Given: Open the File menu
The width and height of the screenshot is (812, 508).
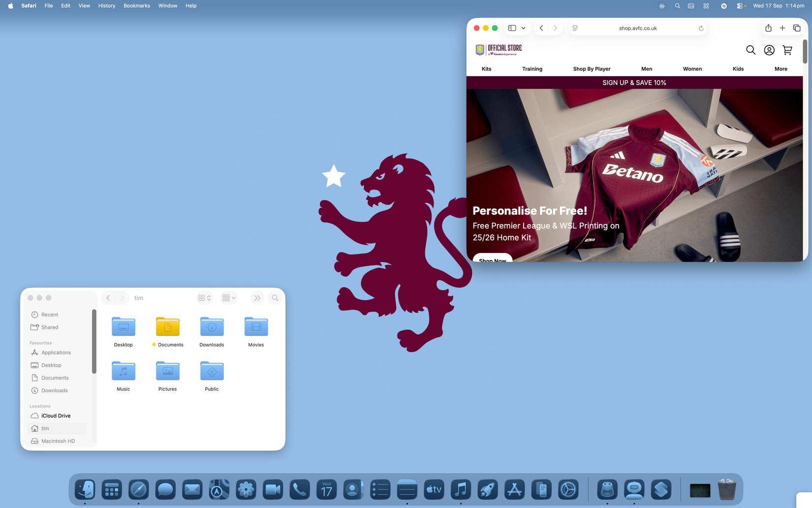Looking at the screenshot, I should pyautogui.click(x=49, y=6).
